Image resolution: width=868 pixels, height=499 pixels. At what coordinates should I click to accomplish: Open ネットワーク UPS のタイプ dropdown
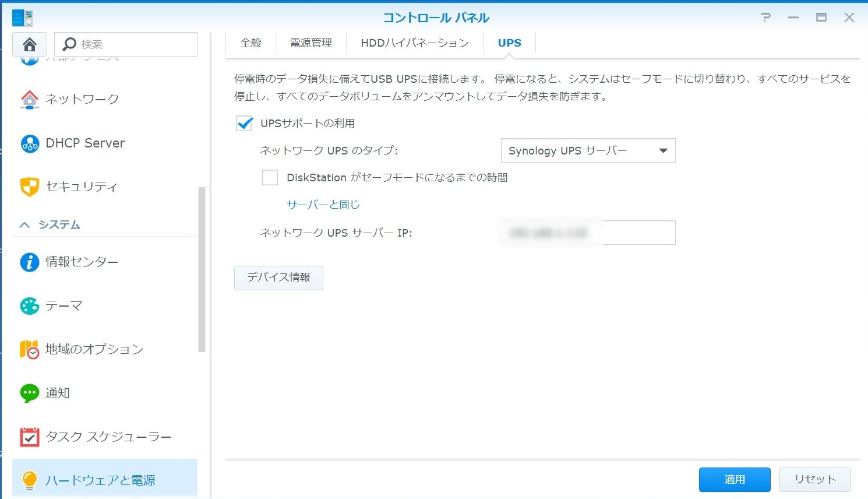click(x=588, y=150)
